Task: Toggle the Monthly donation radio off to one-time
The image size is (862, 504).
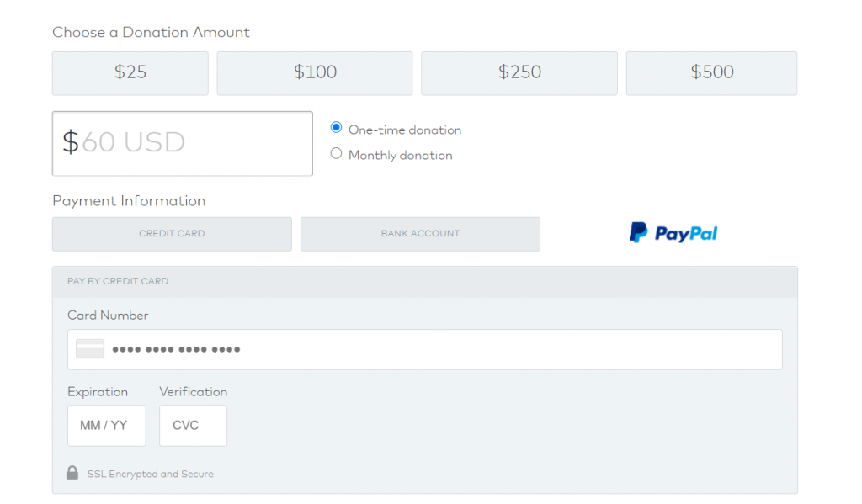Action: (337, 128)
